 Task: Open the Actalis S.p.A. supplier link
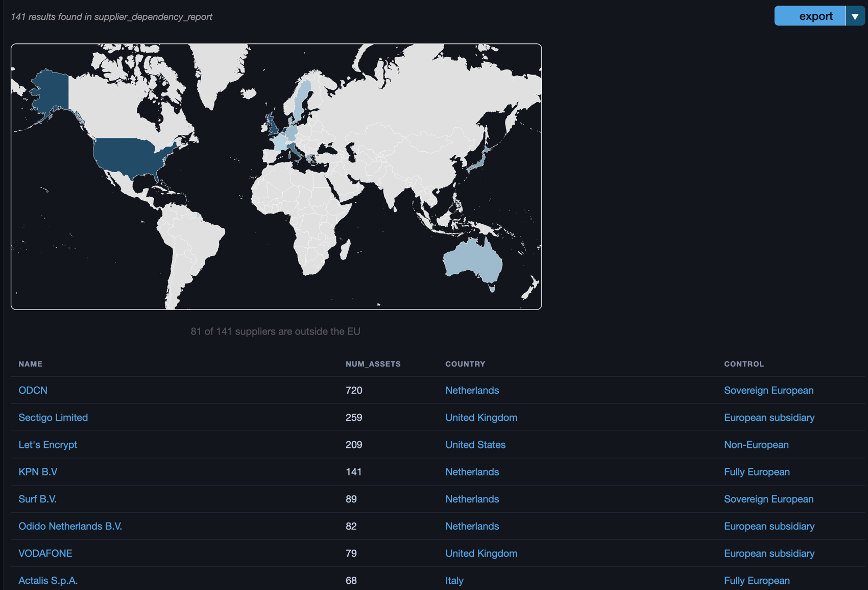(48, 580)
